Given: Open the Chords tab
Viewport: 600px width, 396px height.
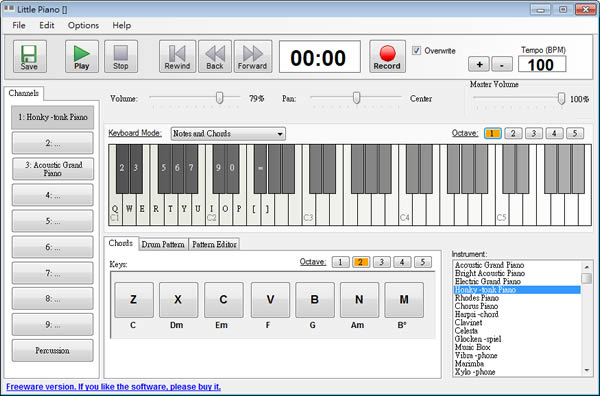Looking at the screenshot, I should pos(121,243).
